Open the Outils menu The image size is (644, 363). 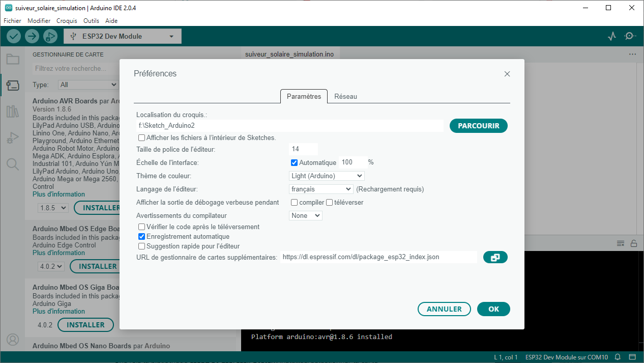[91, 21]
